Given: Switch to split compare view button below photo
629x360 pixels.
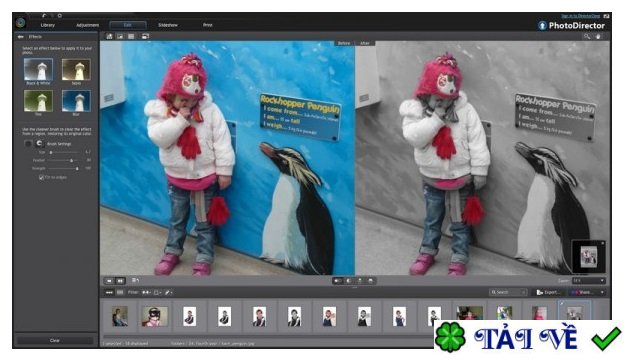Looking at the screenshot, I should (x=120, y=281).
